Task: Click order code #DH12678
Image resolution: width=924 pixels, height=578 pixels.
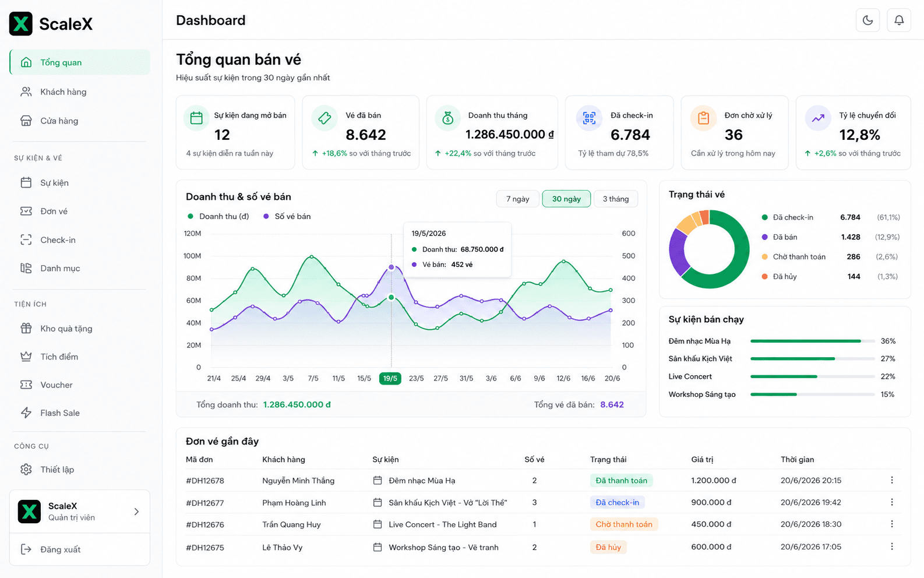Action: 205,481
